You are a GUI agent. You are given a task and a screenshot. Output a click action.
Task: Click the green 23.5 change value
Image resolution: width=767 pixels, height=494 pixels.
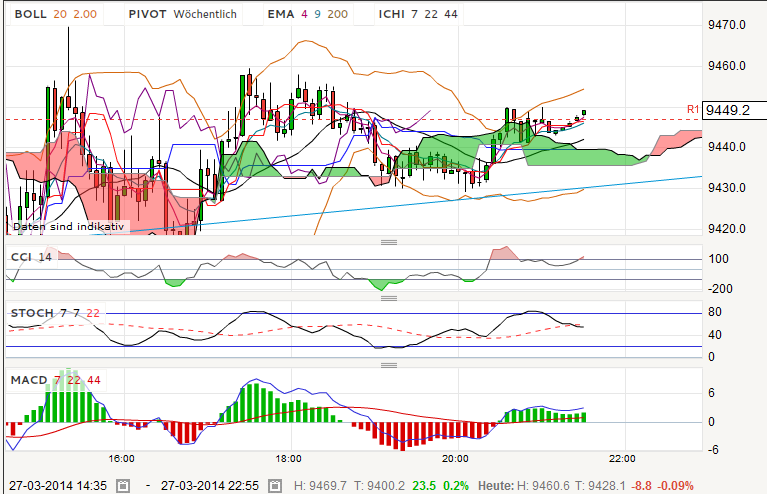424,486
